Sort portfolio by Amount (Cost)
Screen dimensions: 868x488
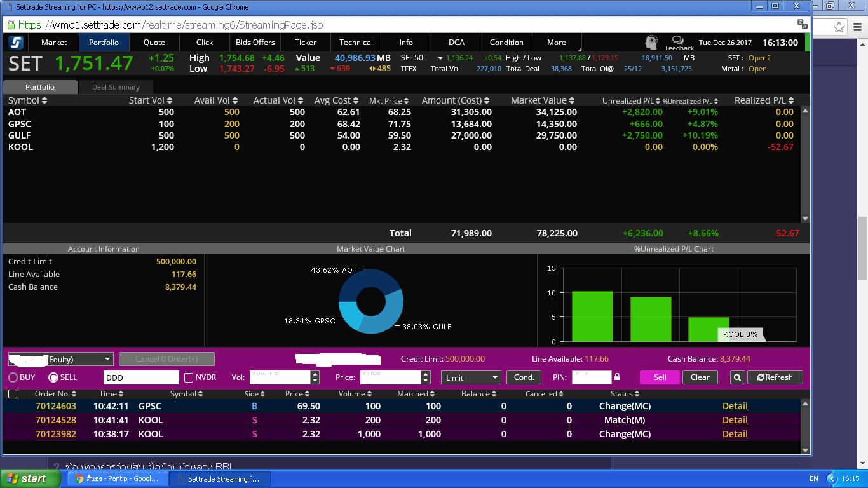point(456,100)
